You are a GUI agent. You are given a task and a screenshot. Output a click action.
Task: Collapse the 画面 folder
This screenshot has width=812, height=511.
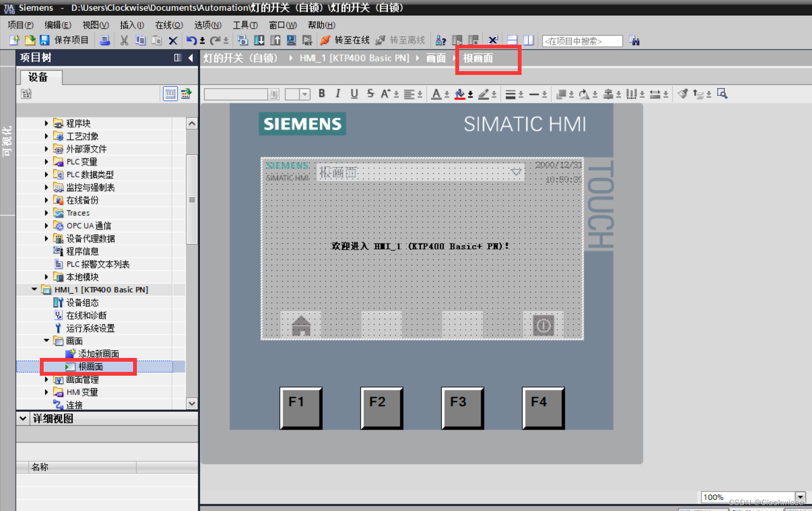click(x=46, y=341)
